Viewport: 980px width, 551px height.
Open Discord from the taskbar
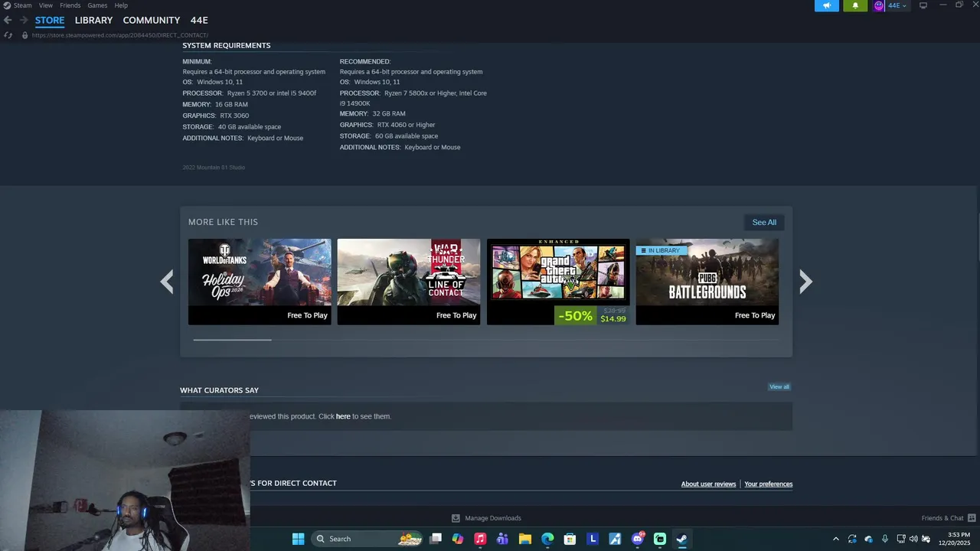pyautogui.click(x=637, y=539)
